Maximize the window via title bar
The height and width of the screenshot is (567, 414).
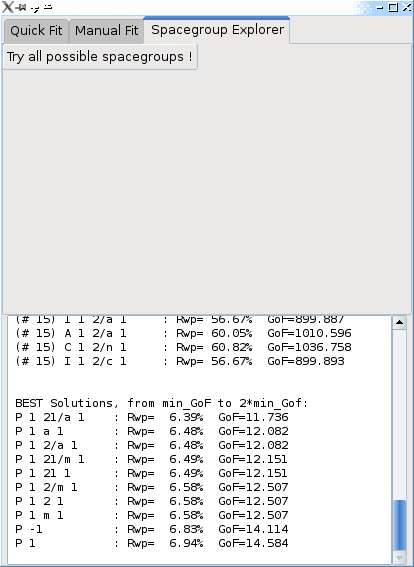[x=393, y=7]
